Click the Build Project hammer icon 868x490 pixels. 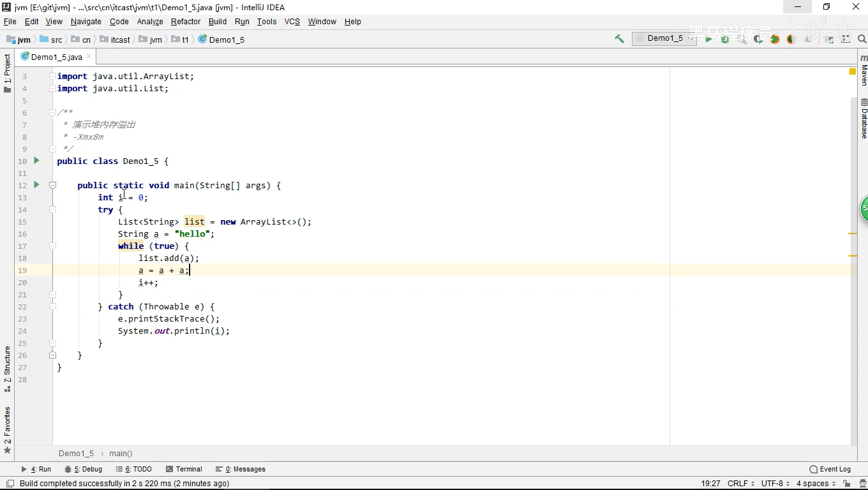[619, 39]
